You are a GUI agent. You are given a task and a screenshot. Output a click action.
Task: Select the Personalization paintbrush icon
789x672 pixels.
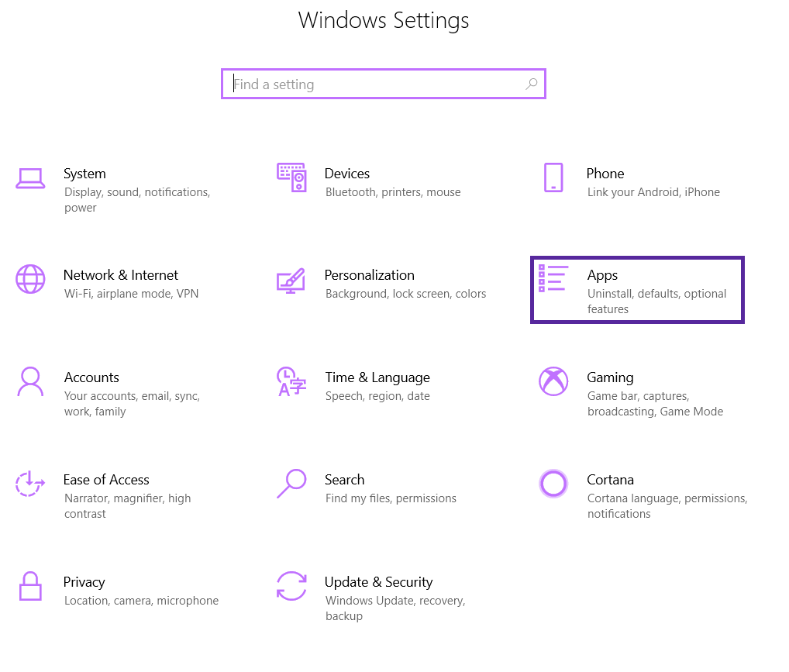[x=291, y=281]
